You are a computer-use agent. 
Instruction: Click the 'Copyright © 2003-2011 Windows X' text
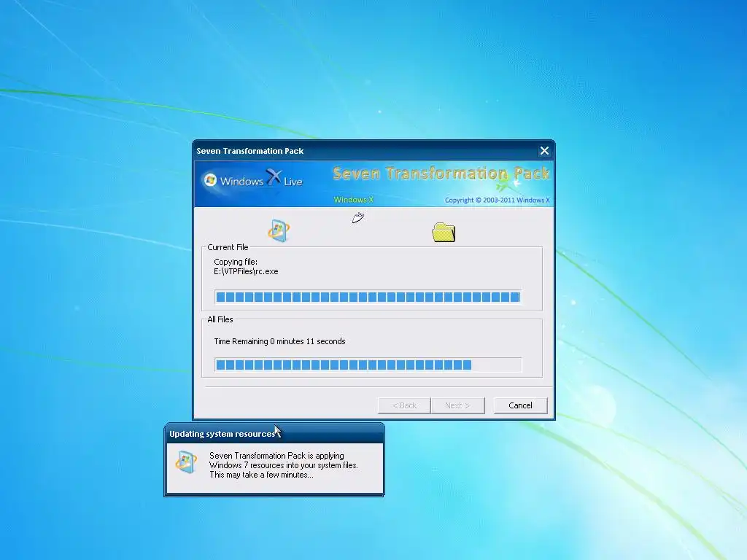[498, 200]
